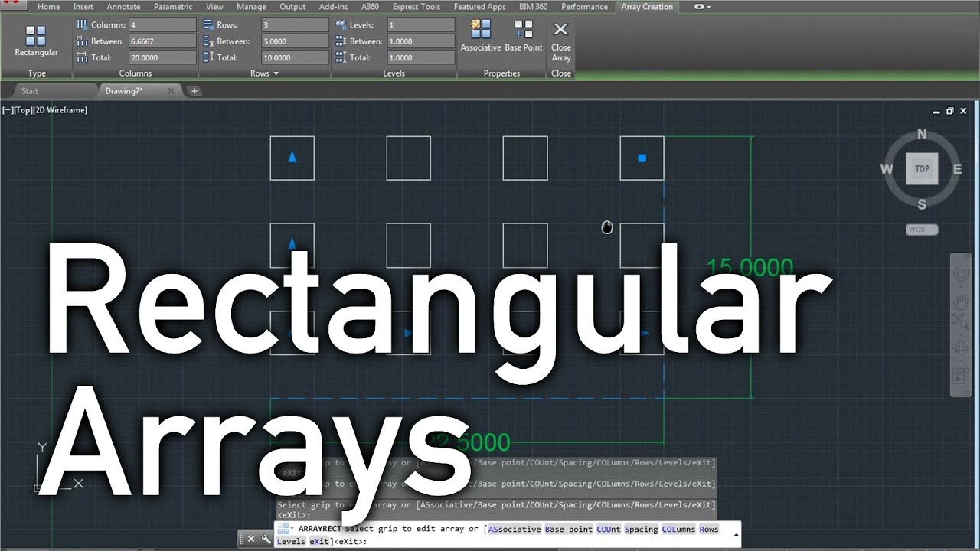980x551 pixels.
Task: Open the BIM 360 ribbon tab
Action: coord(533,7)
